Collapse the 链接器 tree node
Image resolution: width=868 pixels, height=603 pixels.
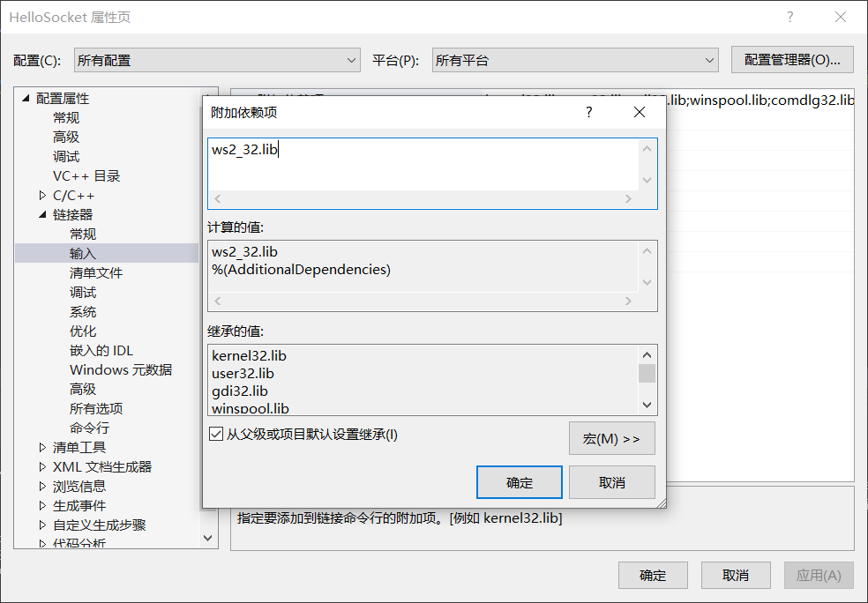pyautogui.click(x=41, y=214)
